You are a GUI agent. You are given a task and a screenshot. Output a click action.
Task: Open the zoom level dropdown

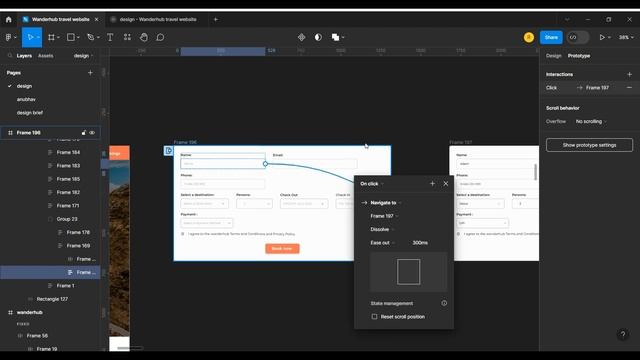tap(626, 37)
